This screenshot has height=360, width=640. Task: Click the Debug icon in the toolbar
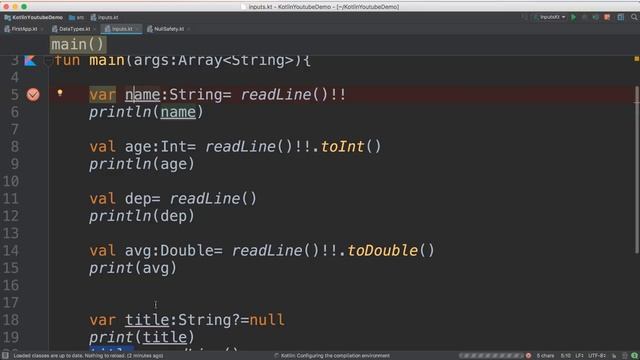584,17
